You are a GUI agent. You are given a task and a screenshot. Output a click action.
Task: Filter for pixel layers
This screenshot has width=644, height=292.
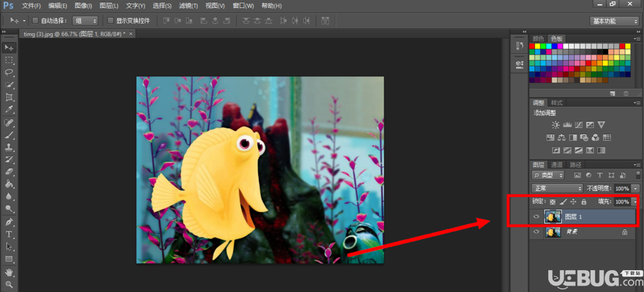577,175
